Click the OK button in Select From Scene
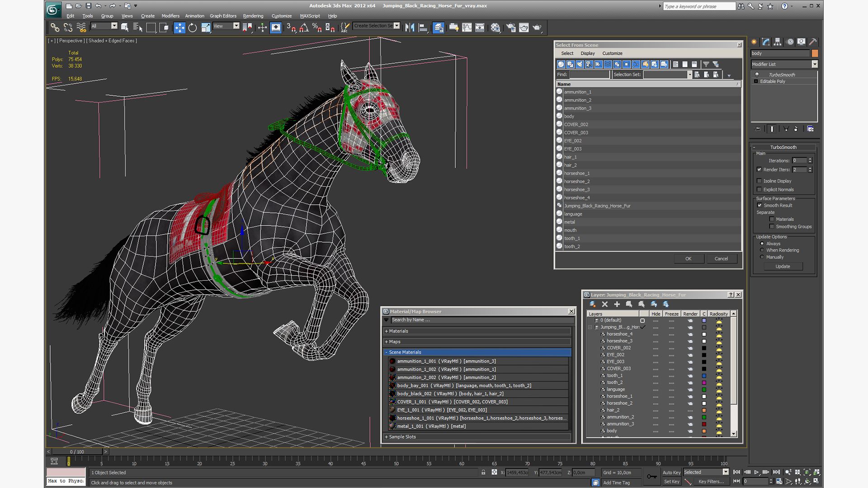 click(688, 259)
